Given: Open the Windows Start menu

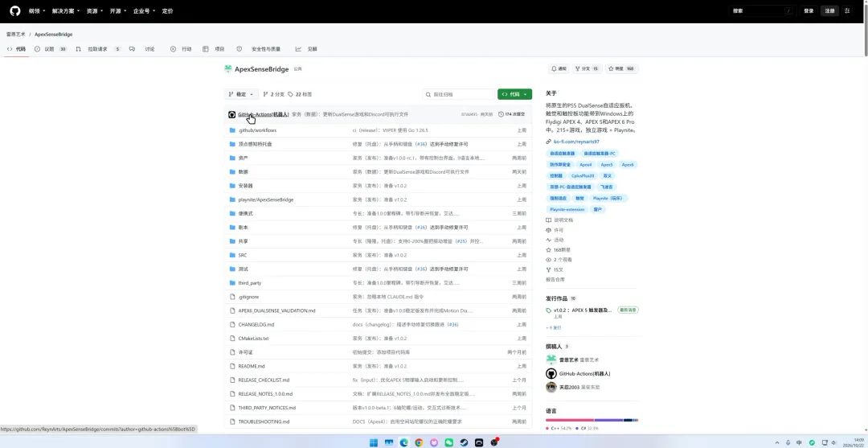Looking at the screenshot, I should pos(374,442).
